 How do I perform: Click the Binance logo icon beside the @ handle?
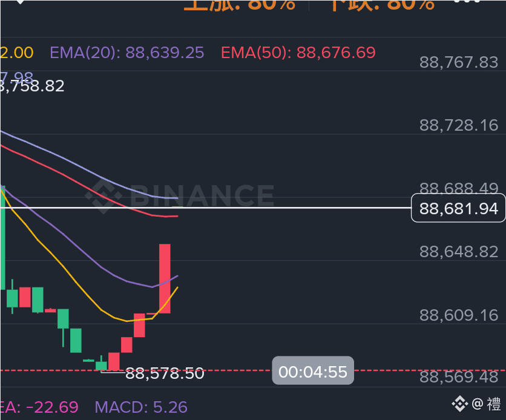[x=459, y=404]
